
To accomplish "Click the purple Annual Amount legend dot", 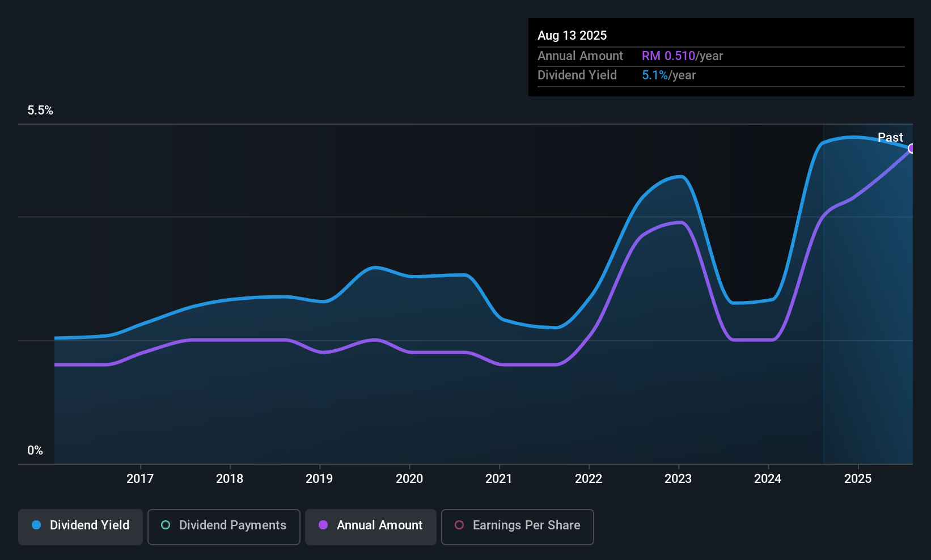I will [323, 525].
